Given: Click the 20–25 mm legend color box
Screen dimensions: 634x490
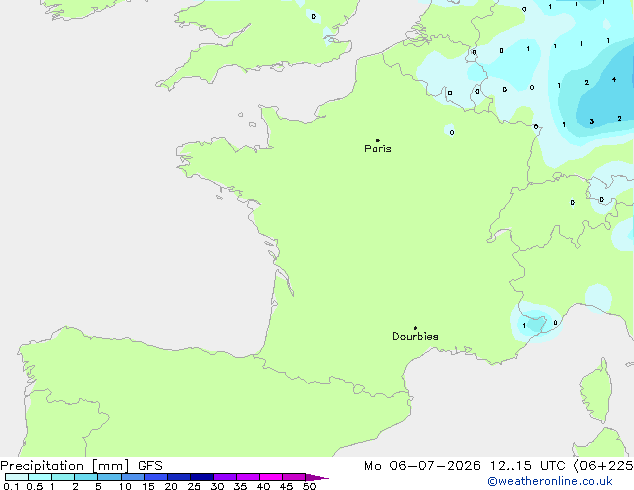Looking at the screenshot, I should coord(179,477).
